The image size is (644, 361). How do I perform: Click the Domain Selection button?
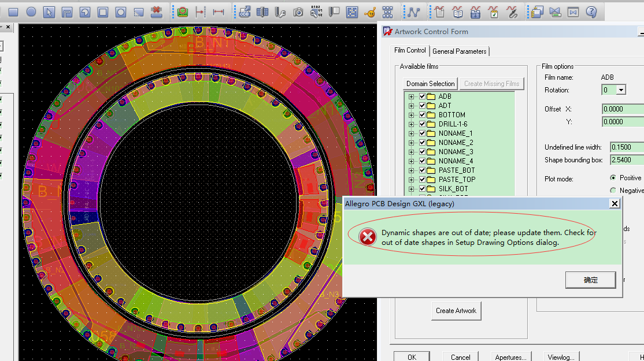[x=430, y=84]
